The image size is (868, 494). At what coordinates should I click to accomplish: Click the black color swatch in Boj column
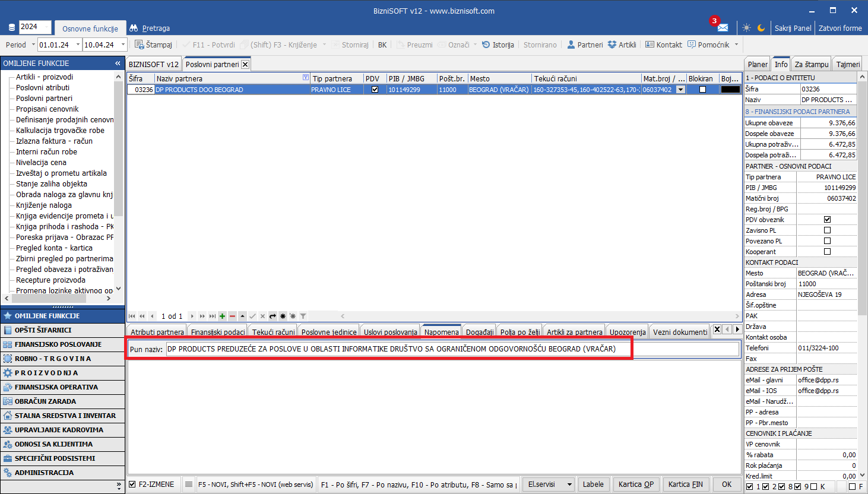(x=730, y=90)
